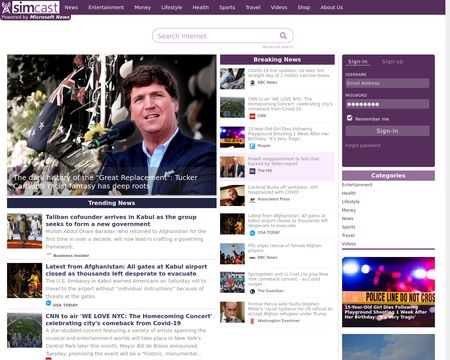Click the Breaking News section header

click(x=277, y=60)
